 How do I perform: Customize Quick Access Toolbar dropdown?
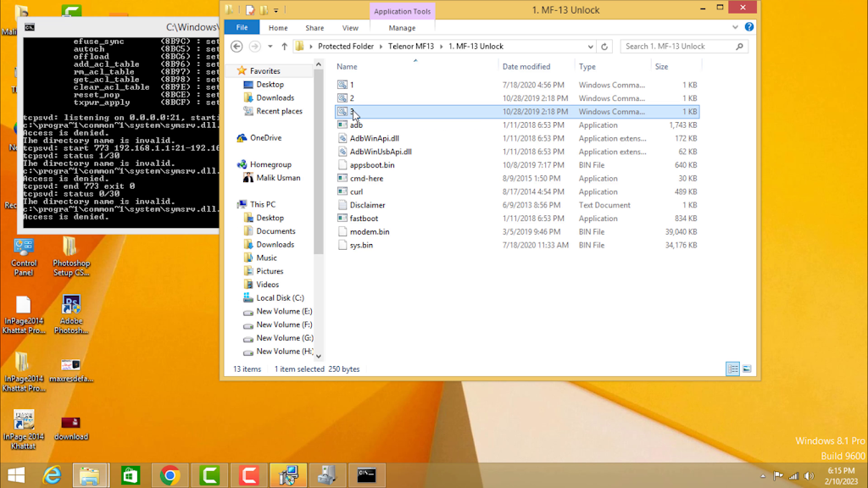coord(276,10)
